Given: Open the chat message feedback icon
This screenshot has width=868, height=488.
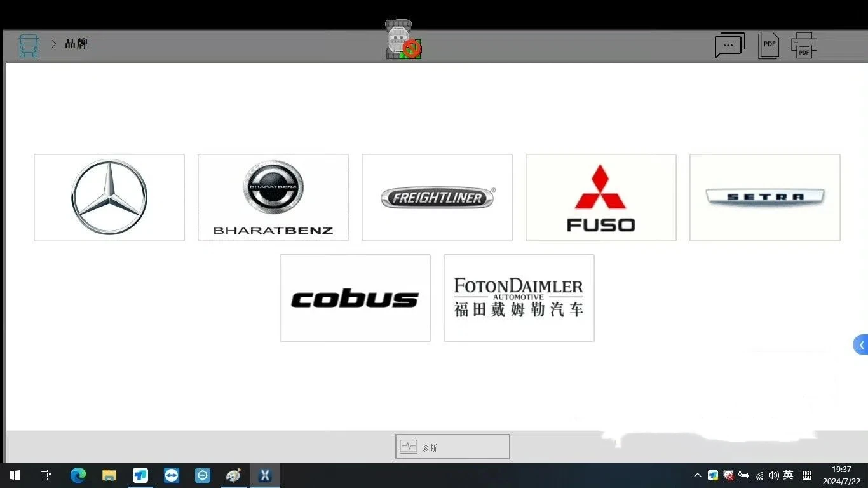Looking at the screenshot, I should 729,45.
